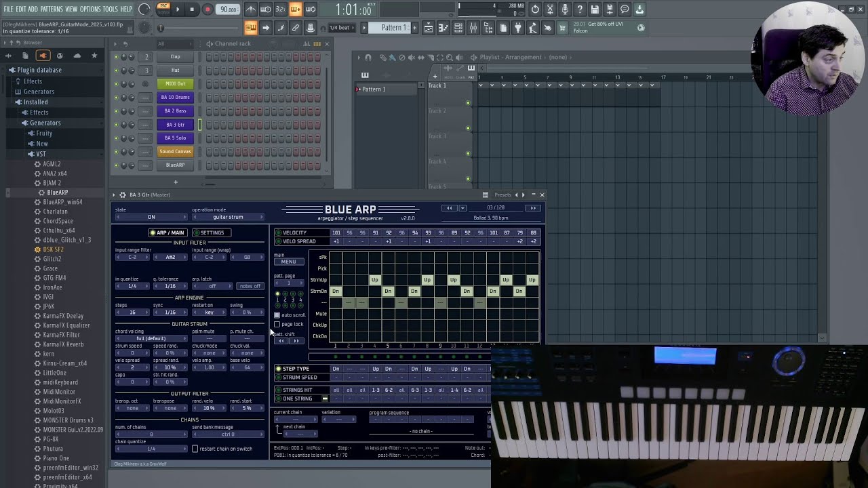
Task: Toggle the STEP TYPE lane power indicator
Action: (279, 369)
